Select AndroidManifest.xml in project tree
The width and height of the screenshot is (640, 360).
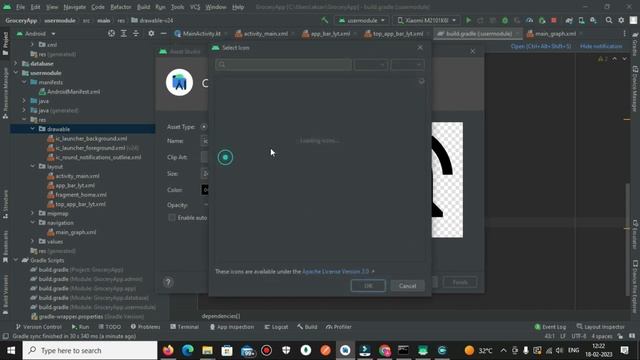point(73,92)
